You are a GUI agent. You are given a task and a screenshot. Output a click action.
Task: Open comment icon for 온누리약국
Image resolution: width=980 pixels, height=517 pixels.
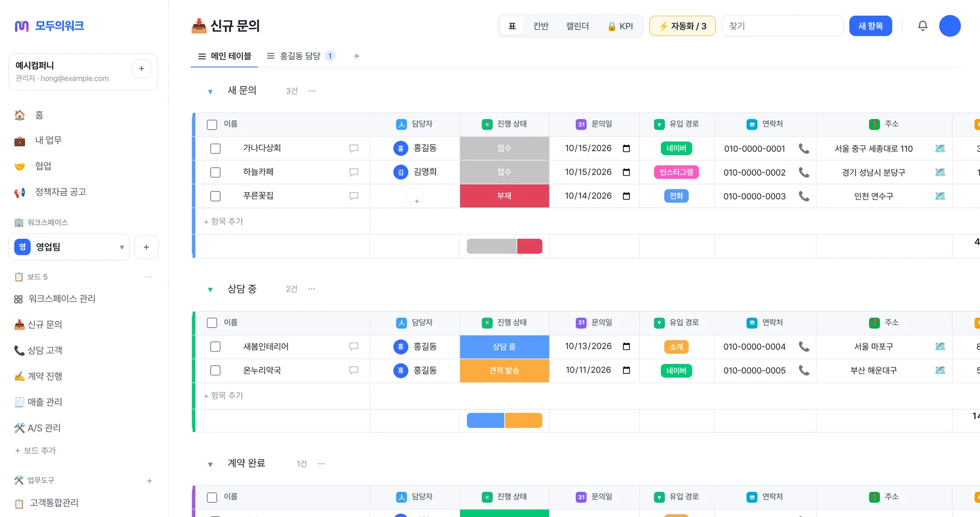tap(354, 370)
